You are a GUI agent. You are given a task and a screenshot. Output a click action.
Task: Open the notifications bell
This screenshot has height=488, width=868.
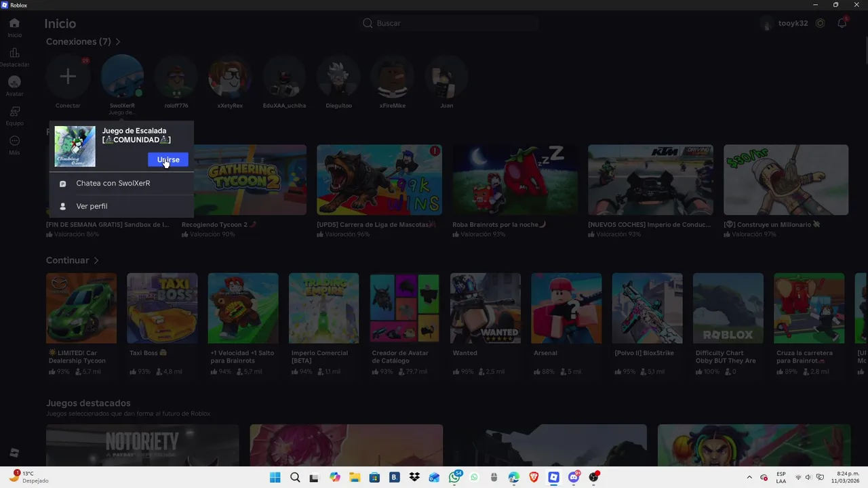coord(842,23)
